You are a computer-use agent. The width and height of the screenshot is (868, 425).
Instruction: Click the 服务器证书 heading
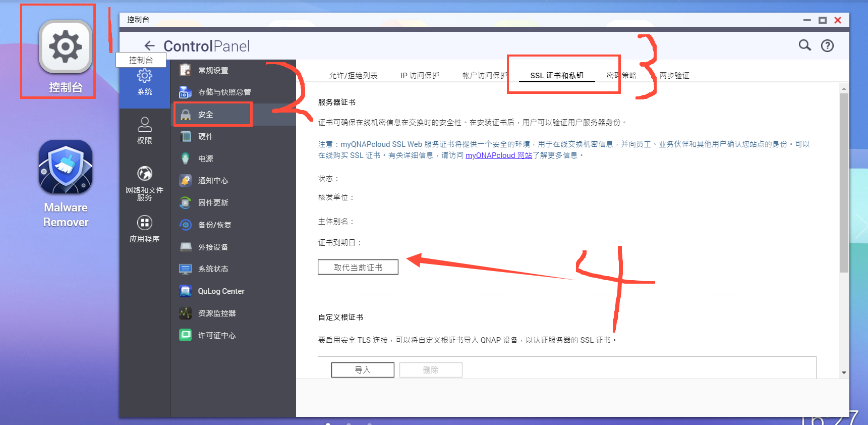tap(337, 102)
